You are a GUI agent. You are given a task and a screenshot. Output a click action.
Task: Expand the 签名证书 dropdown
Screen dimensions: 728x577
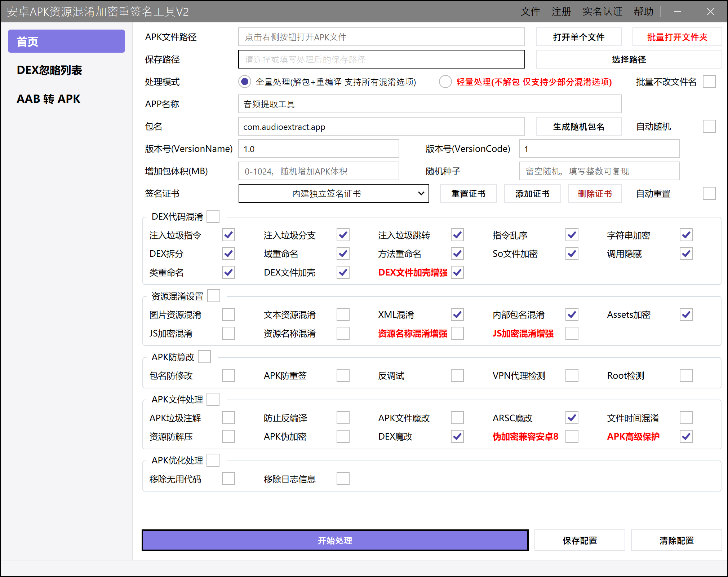334,194
